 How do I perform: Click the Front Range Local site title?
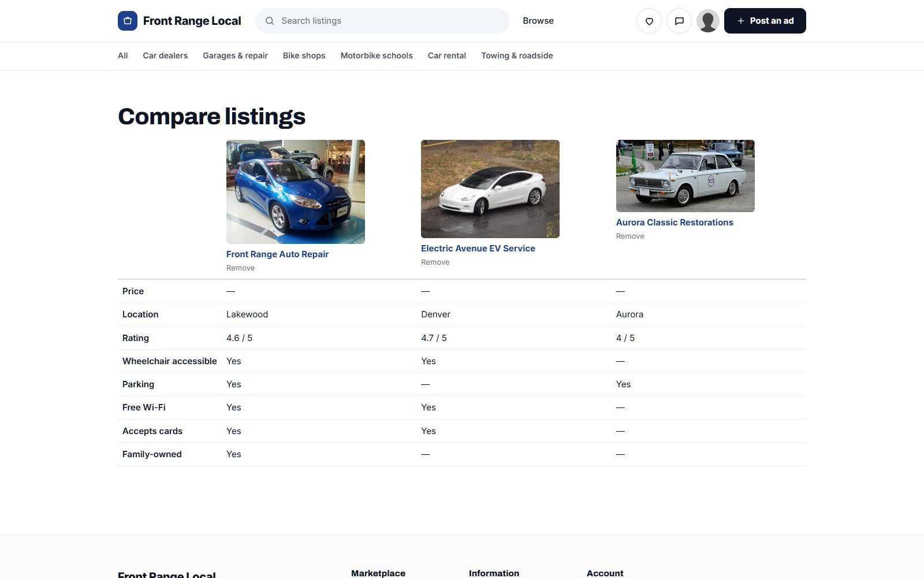[x=192, y=21]
